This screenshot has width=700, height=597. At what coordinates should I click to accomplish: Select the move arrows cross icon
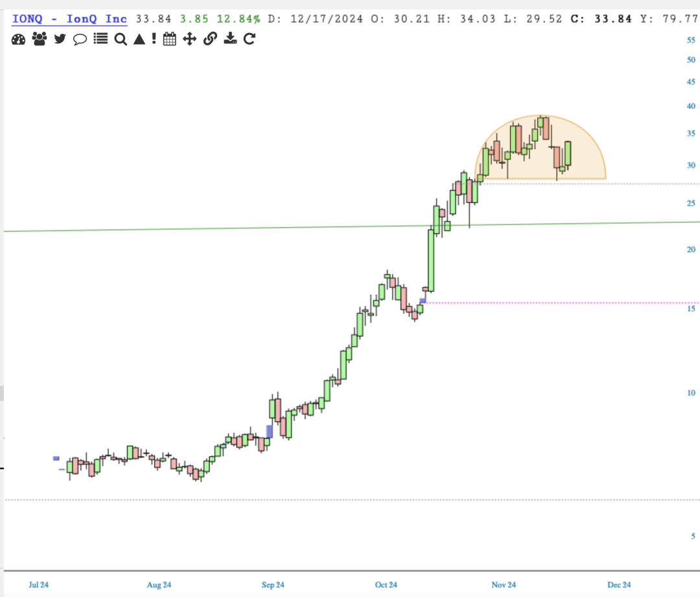point(190,39)
